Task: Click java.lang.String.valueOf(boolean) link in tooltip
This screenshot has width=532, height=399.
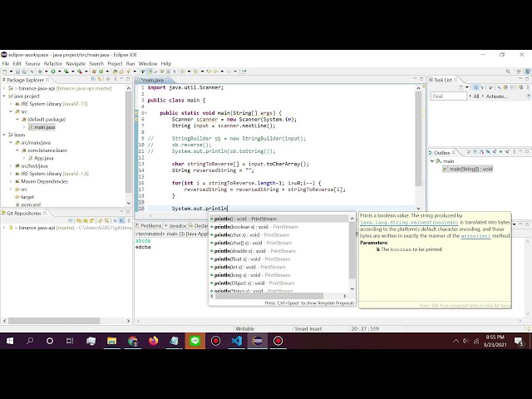Action: (x=409, y=223)
